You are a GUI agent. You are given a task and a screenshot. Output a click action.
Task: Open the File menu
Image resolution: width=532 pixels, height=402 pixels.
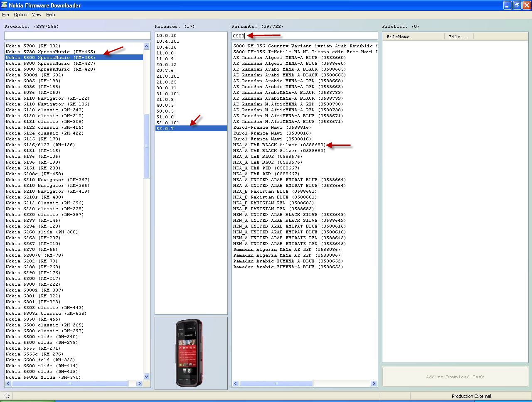[x=5, y=15]
